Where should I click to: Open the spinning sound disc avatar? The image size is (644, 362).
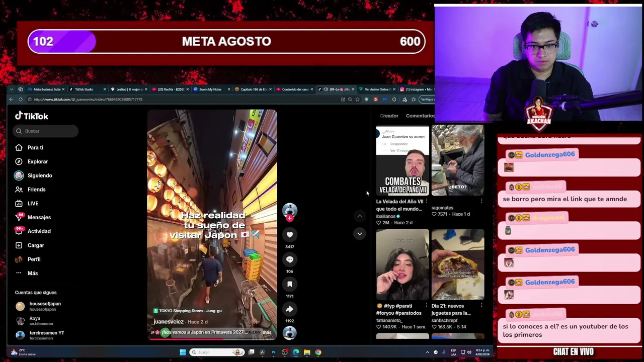click(x=289, y=333)
